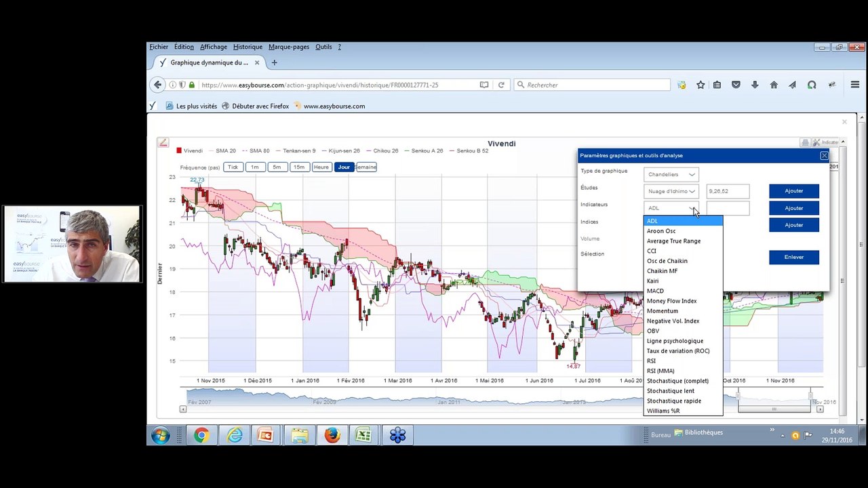Viewport: 868px width, 488px height.
Task: Open Chrome from the taskbar
Action: pyautogui.click(x=201, y=435)
